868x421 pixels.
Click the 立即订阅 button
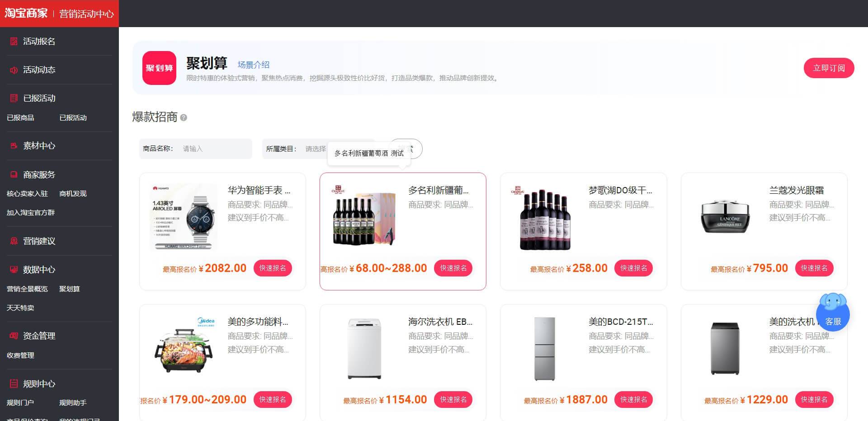[828, 68]
